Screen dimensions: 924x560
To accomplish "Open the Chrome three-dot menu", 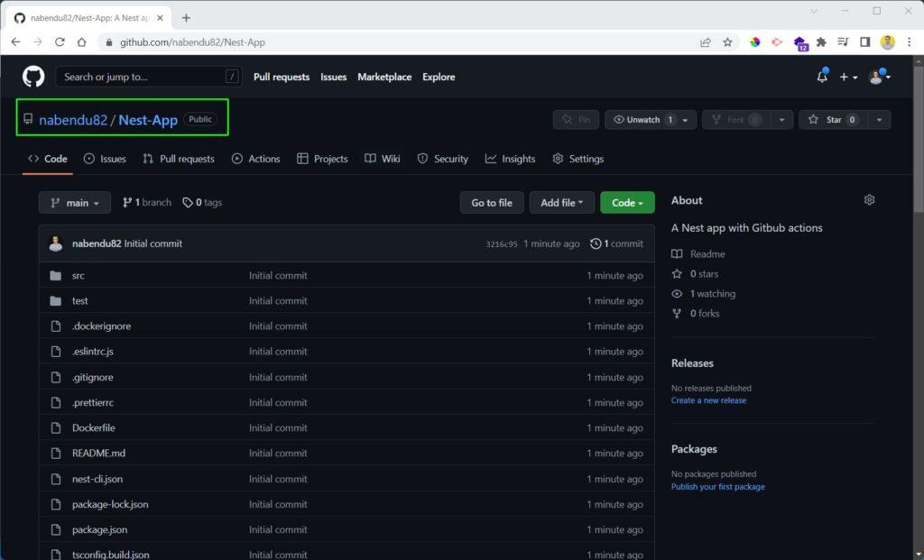I will 910,41.
